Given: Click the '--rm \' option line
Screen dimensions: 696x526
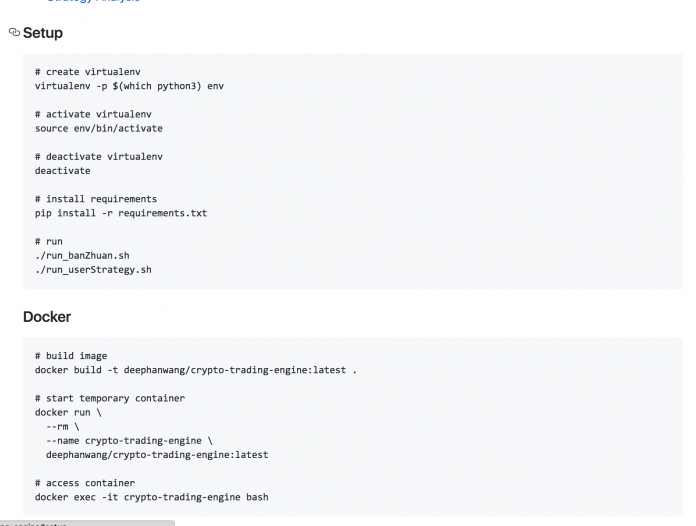Looking at the screenshot, I should (63, 427).
